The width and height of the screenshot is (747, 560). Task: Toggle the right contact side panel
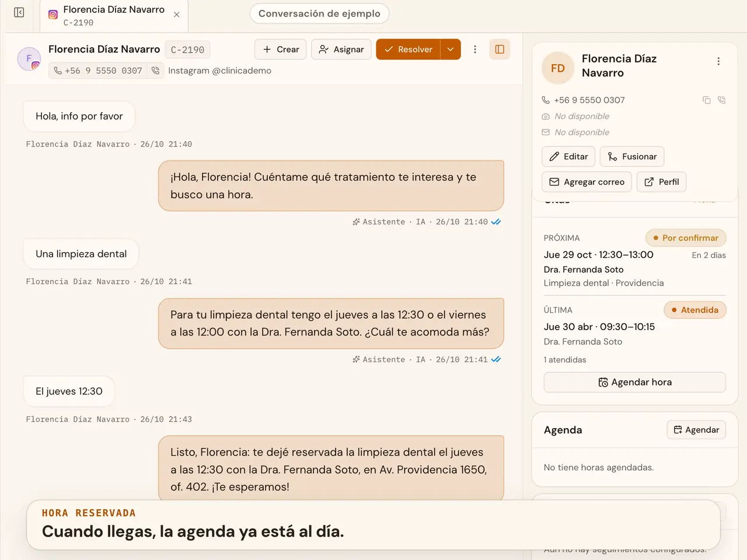coord(500,50)
